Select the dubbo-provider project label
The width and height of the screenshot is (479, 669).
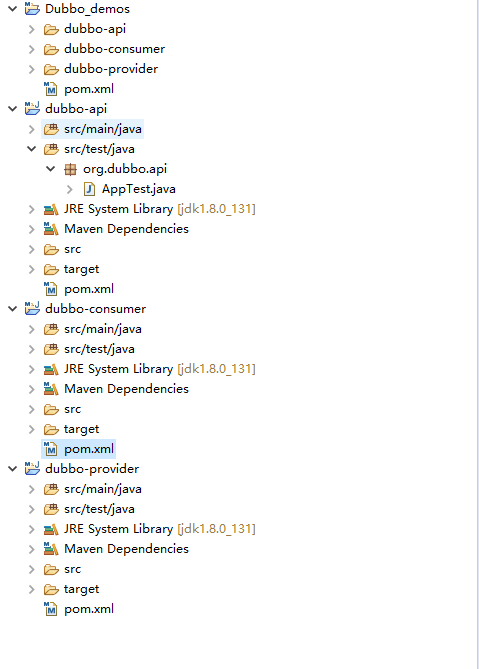click(92, 469)
